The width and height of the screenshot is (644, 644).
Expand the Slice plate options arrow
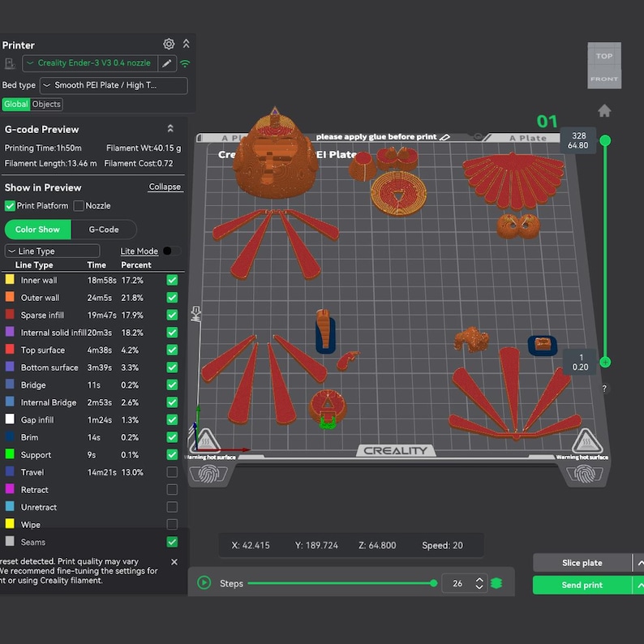(x=639, y=563)
